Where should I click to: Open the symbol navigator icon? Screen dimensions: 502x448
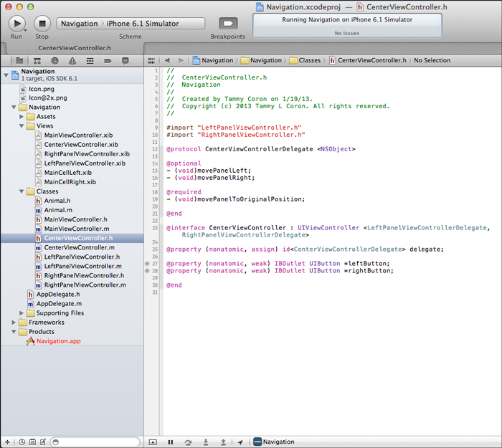coord(36,60)
